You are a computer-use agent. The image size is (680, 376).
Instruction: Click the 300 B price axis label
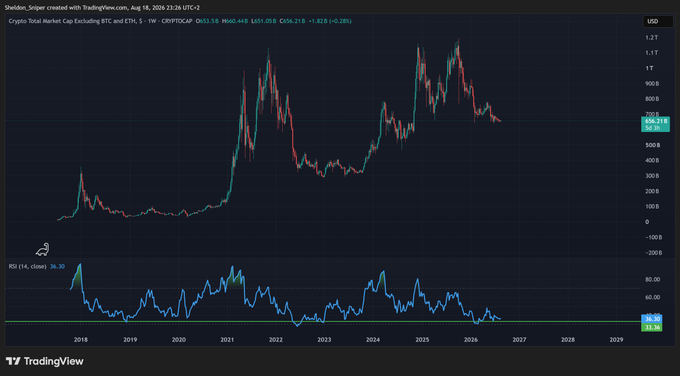tap(652, 176)
